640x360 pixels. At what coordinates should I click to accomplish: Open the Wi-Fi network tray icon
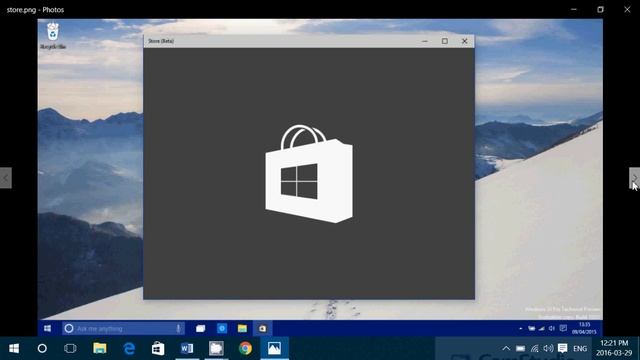click(x=535, y=349)
